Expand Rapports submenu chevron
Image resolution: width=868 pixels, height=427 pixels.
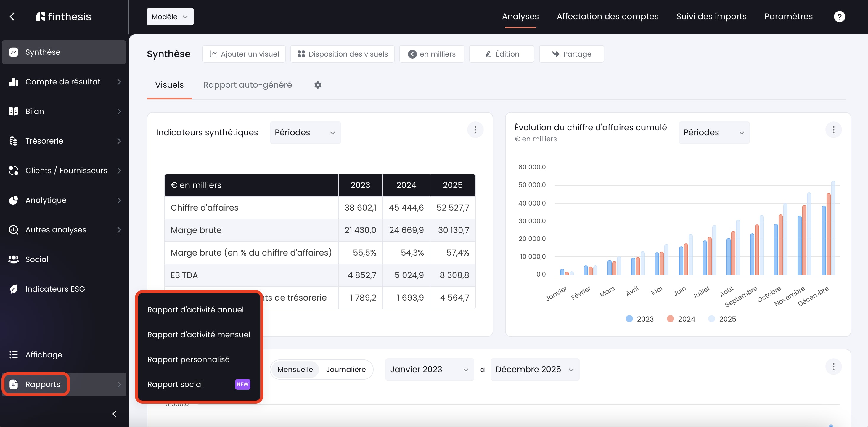coord(119,384)
